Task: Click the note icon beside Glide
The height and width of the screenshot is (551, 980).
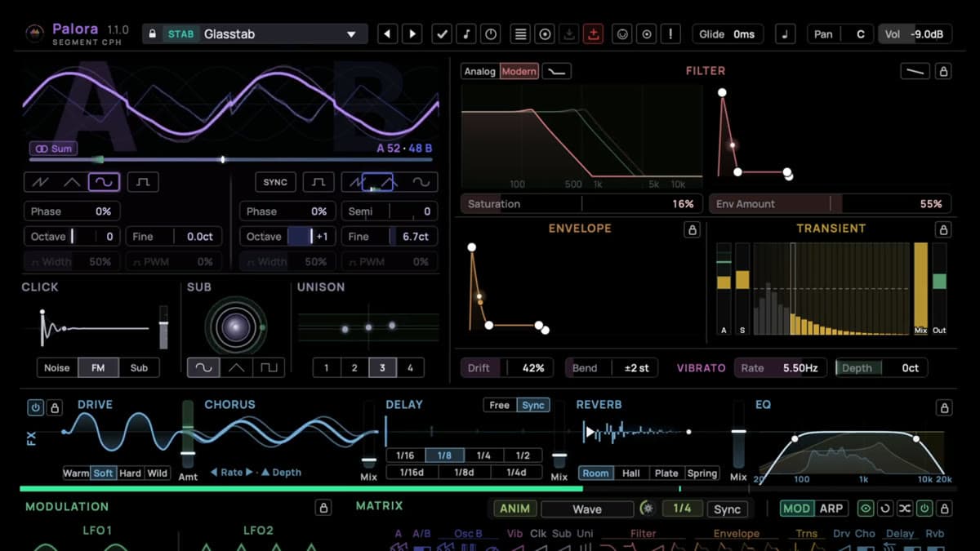Action: [x=785, y=34]
